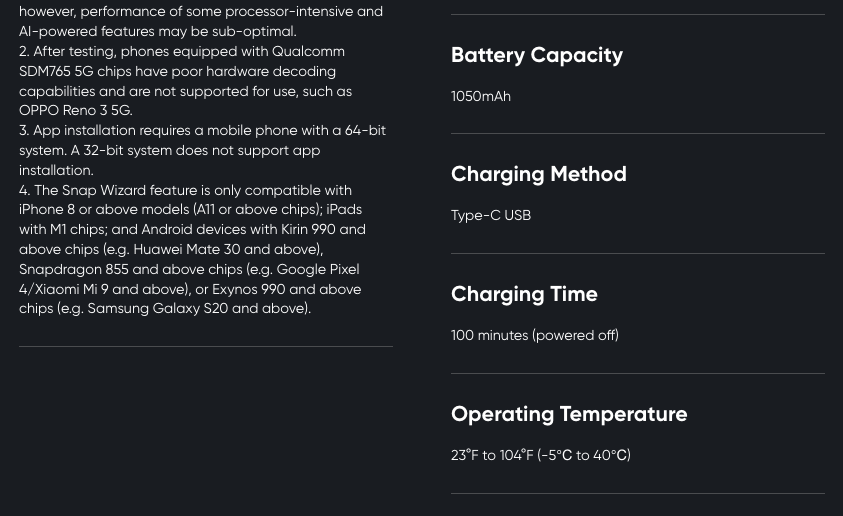Click the OPPO Reno 3 5G text line
The height and width of the screenshot is (516, 843).
pyautogui.click(x=76, y=110)
